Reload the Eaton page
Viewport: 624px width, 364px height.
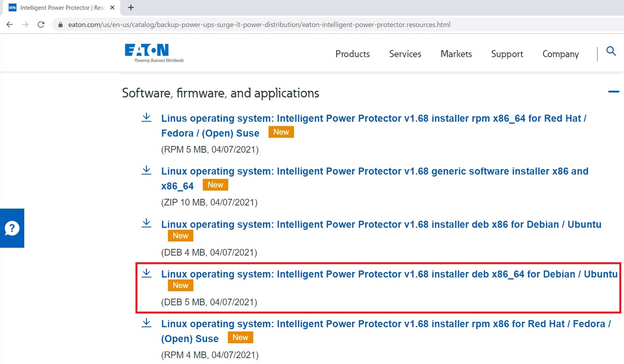(41, 25)
